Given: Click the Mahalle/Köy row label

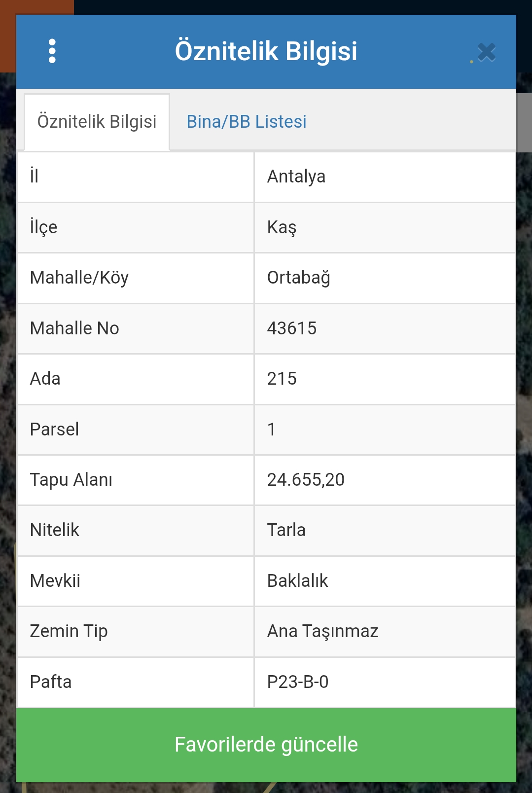Looking at the screenshot, I should point(79,278).
